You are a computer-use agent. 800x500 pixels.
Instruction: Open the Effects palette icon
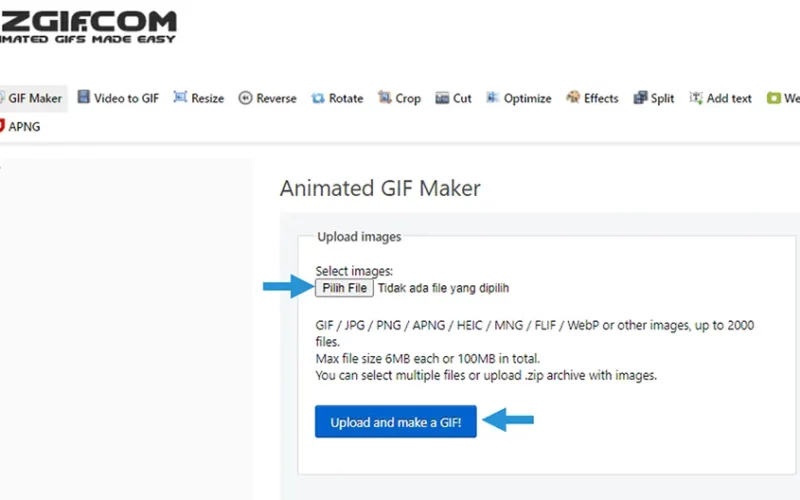tap(573, 97)
